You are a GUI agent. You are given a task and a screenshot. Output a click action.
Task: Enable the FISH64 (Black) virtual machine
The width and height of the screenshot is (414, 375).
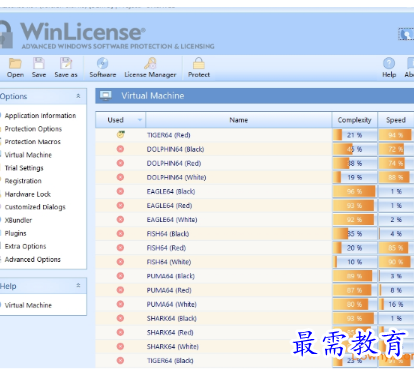pos(120,234)
